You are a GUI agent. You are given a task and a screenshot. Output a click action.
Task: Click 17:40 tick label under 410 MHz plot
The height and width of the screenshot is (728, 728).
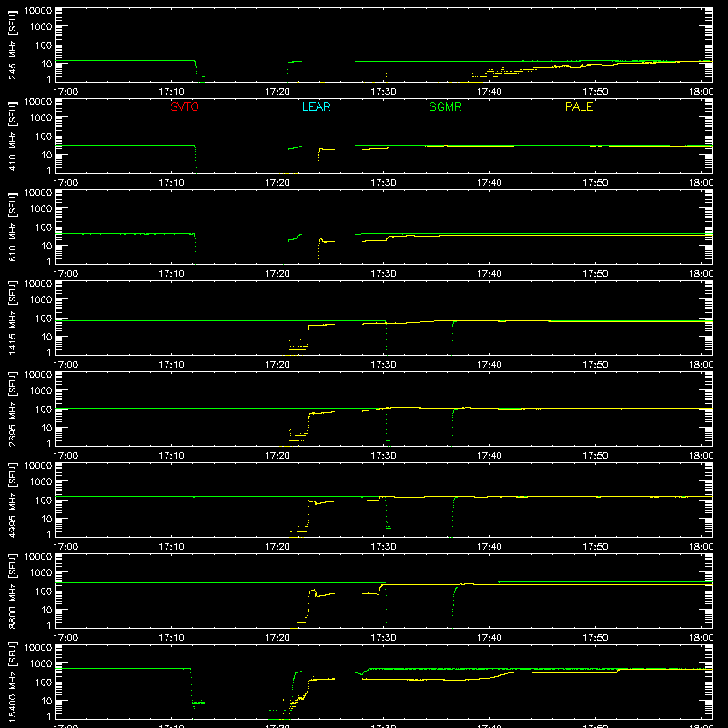(490, 183)
